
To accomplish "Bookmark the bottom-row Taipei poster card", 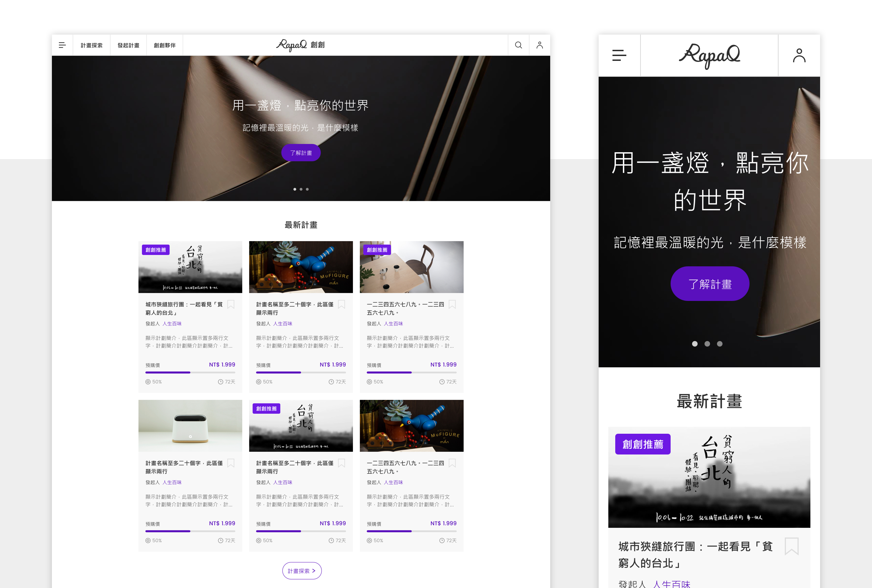I will pos(342,463).
